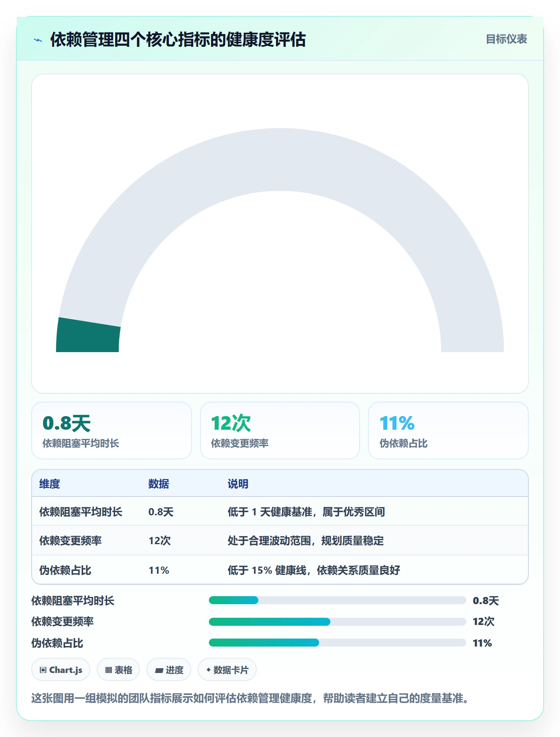
Task: Click table value 12次
Action: (x=160, y=541)
